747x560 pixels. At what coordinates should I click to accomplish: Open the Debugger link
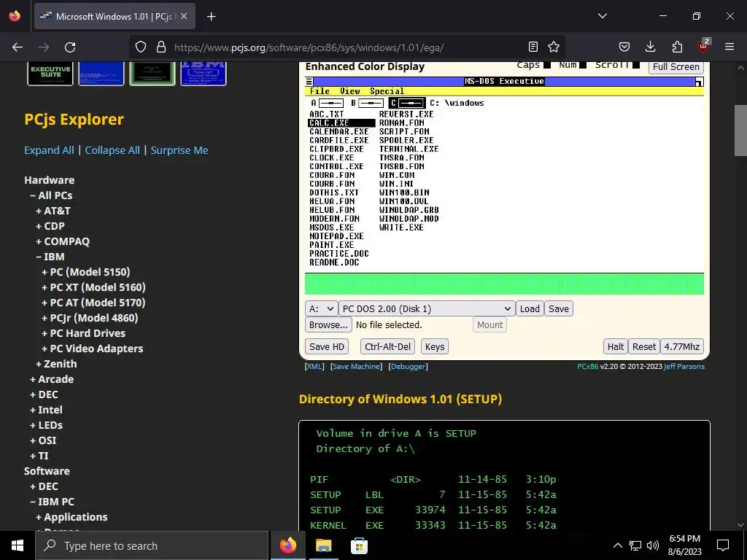click(409, 366)
